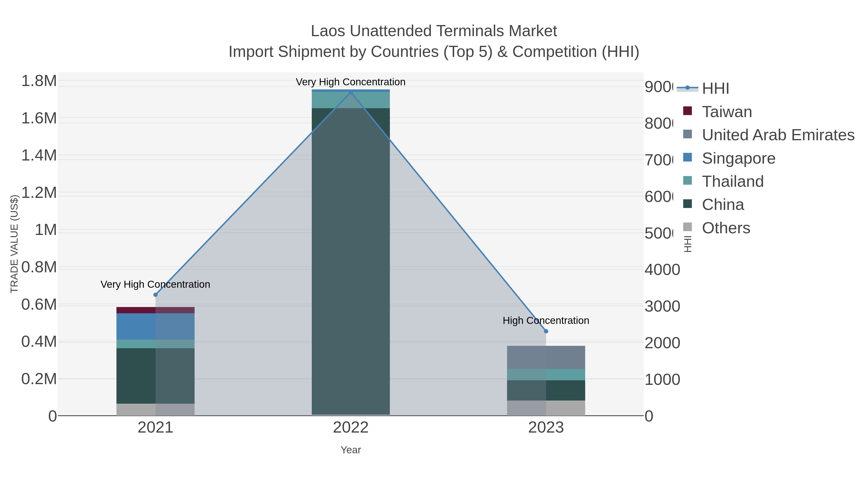Click the Singapore legend color swatch
The height and width of the screenshot is (488, 868).
point(687,157)
